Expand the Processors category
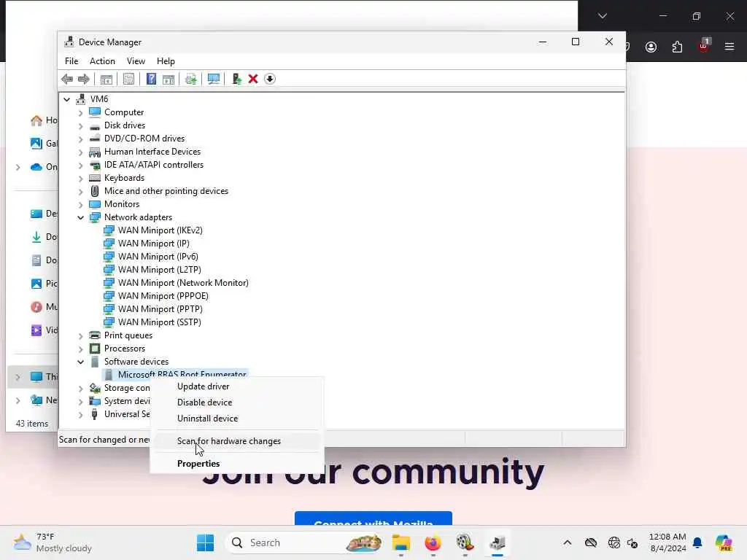 point(80,349)
